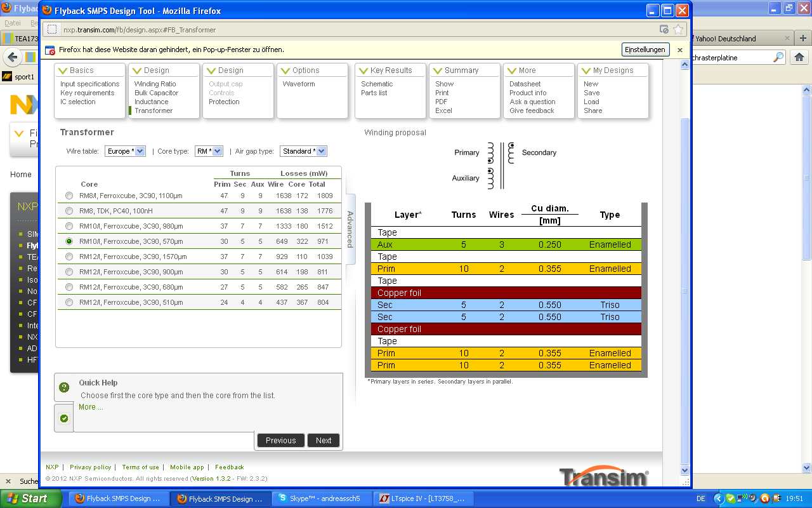Open Schematic under Key Results
The height and width of the screenshot is (508, 812).
(x=377, y=84)
